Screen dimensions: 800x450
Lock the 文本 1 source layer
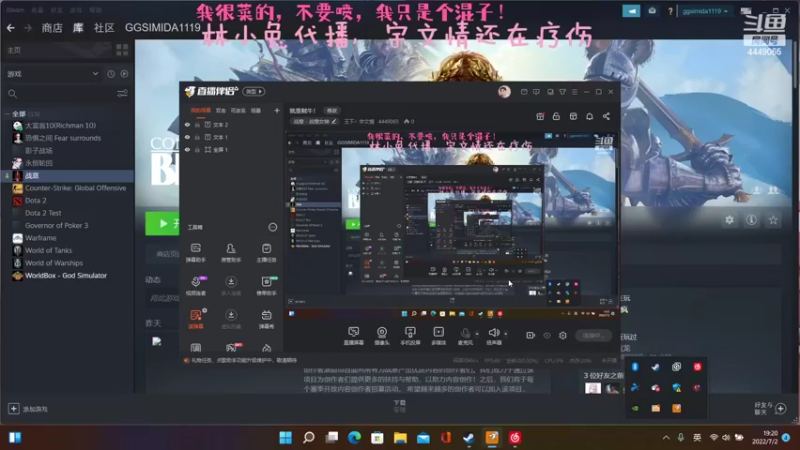click(x=197, y=137)
